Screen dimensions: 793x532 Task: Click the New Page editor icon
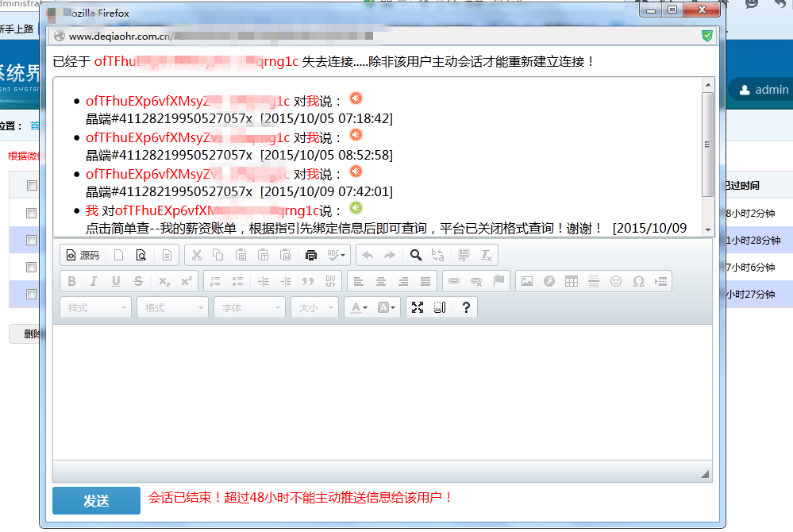point(119,256)
